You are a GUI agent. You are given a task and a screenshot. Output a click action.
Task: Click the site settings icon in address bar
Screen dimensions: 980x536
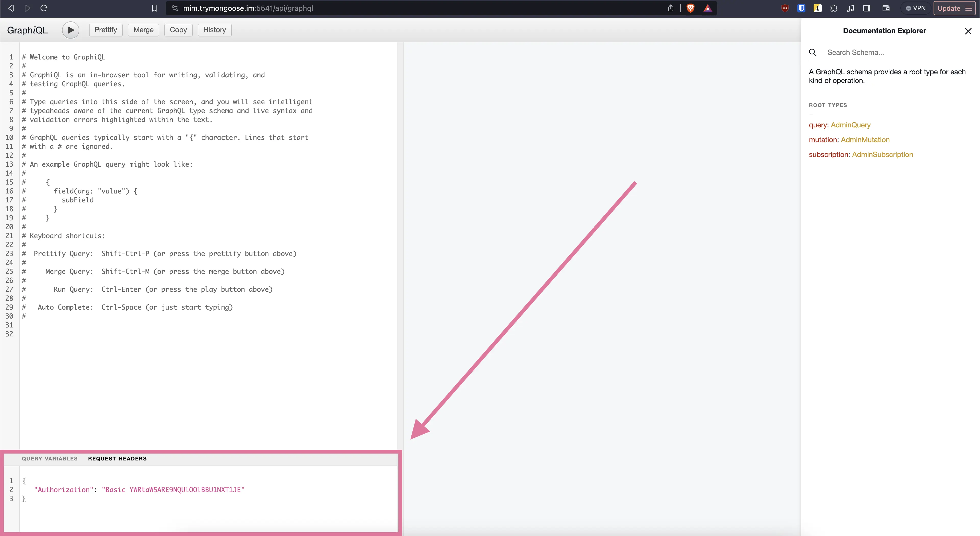[x=175, y=8]
